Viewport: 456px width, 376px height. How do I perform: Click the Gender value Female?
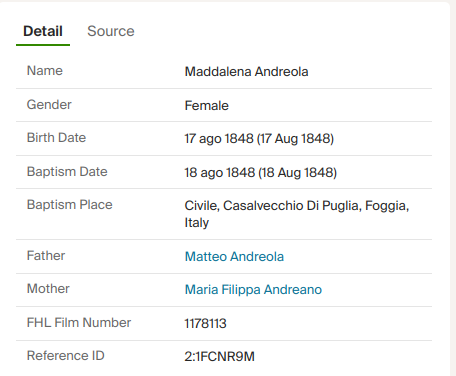pyautogui.click(x=207, y=106)
